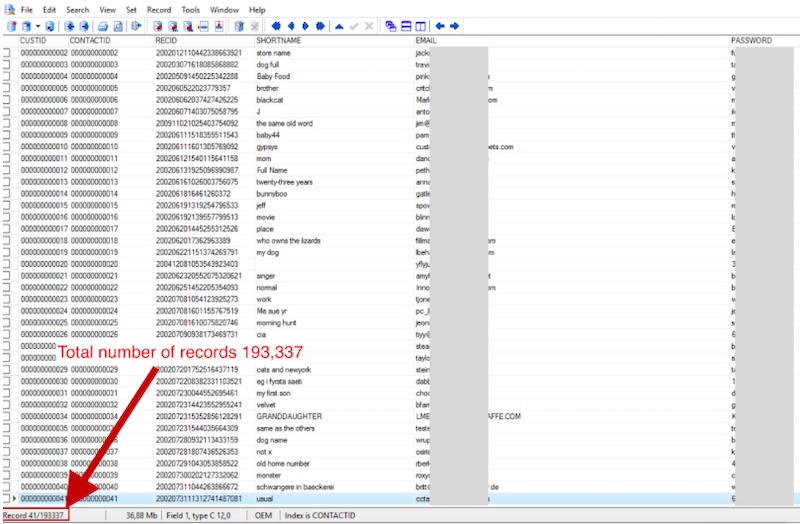The width and height of the screenshot is (800, 524).
Task: Click the import toolbar icon with left arrow
Action: click(69, 26)
